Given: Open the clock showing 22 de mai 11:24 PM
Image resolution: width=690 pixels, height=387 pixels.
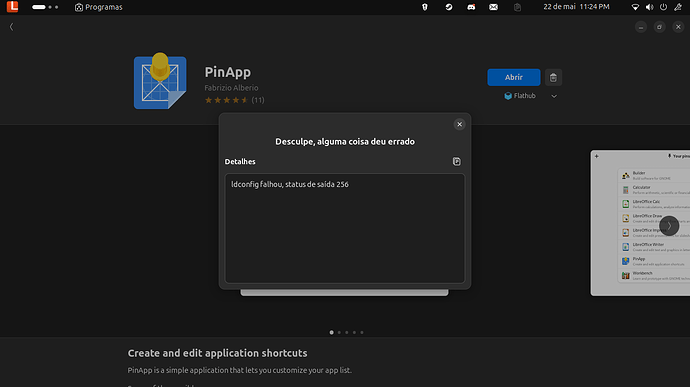Looking at the screenshot, I should [x=576, y=7].
